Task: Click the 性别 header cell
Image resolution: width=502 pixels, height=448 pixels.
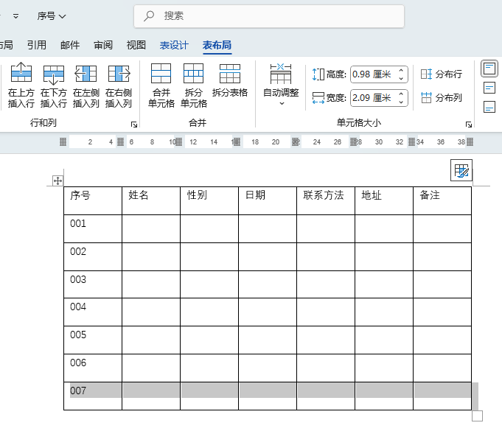Action: tap(209, 200)
